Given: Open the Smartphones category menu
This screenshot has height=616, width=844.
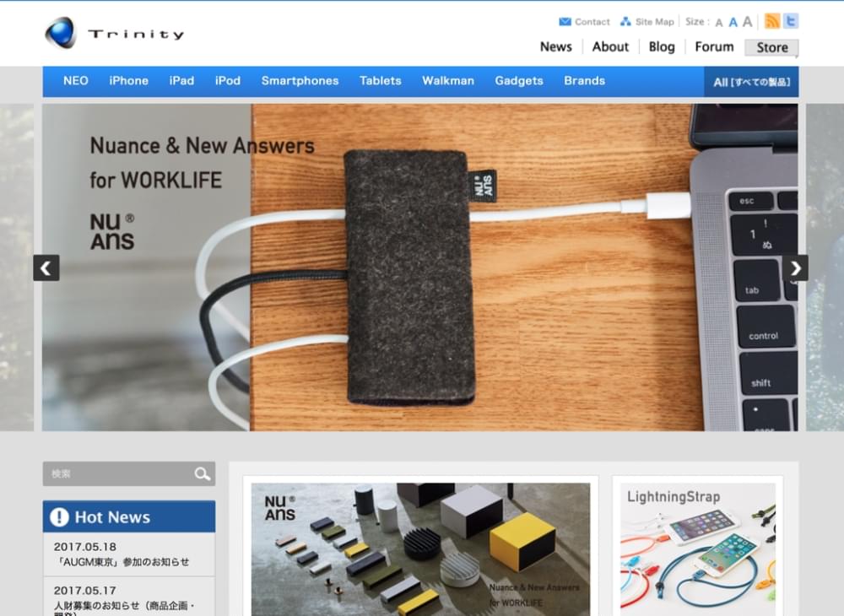Looking at the screenshot, I should point(300,81).
